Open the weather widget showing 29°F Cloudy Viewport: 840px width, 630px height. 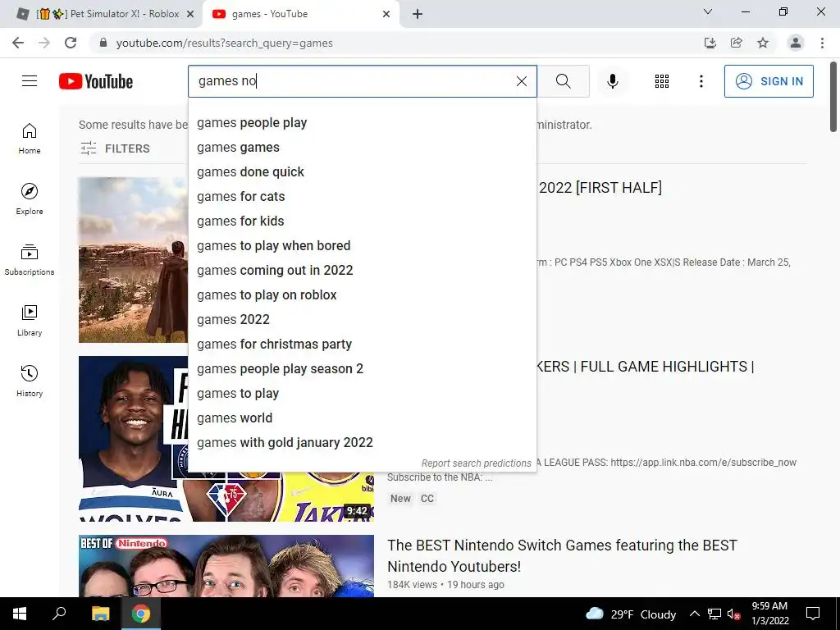pos(631,614)
